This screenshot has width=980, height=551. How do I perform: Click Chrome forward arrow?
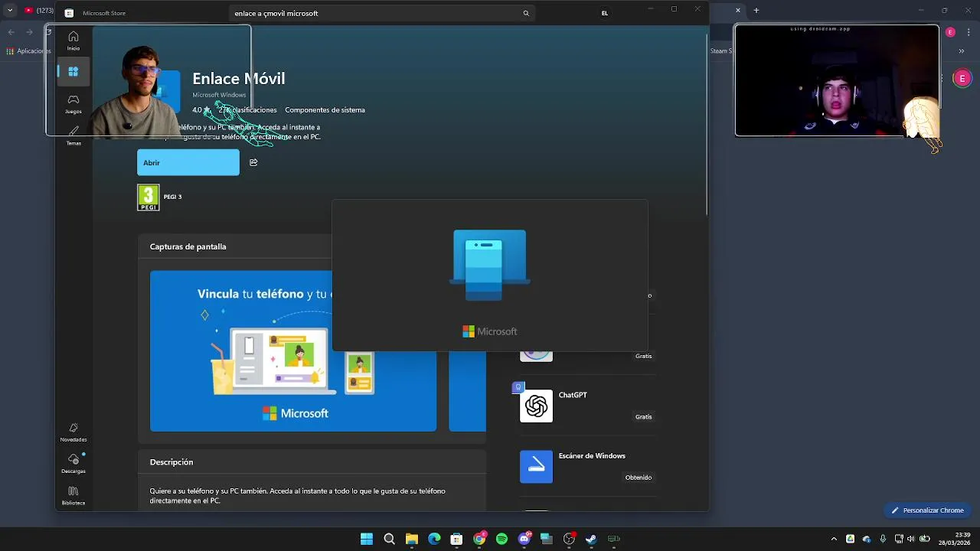29,32
